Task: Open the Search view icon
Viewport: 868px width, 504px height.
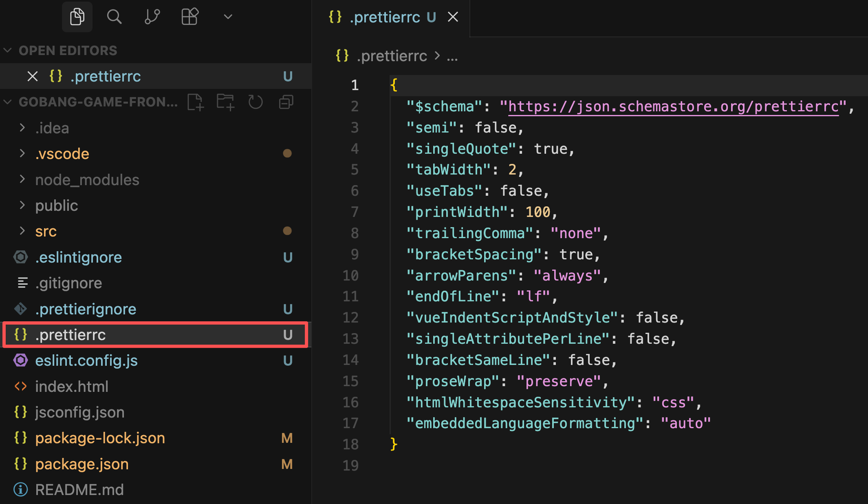Action: tap(114, 17)
